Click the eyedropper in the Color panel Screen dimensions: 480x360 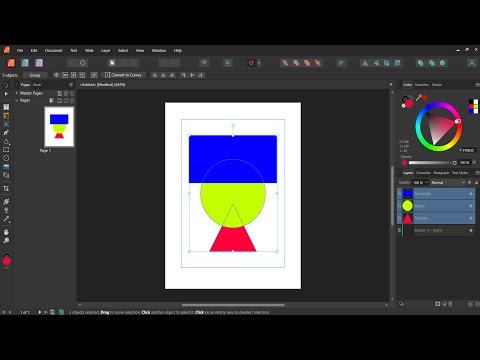419,97
